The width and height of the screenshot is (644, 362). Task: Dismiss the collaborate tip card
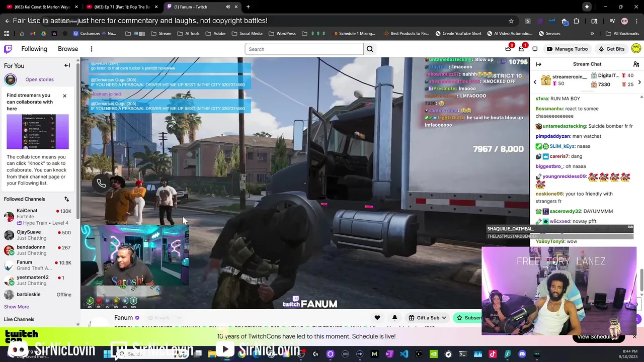click(x=64, y=96)
